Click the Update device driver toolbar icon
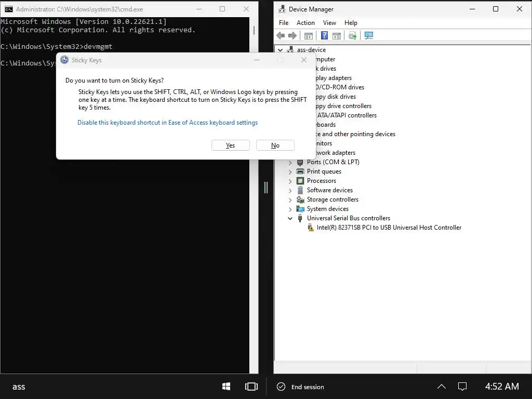This screenshot has width=532, height=399. click(x=353, y=36)
